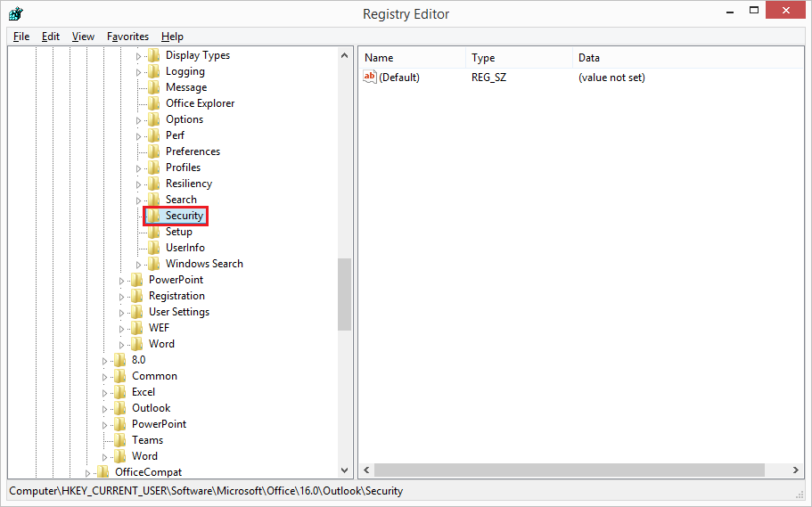Click the Preferences folder icon
Viewport: 812px width, 507px height.
(154, 151)
